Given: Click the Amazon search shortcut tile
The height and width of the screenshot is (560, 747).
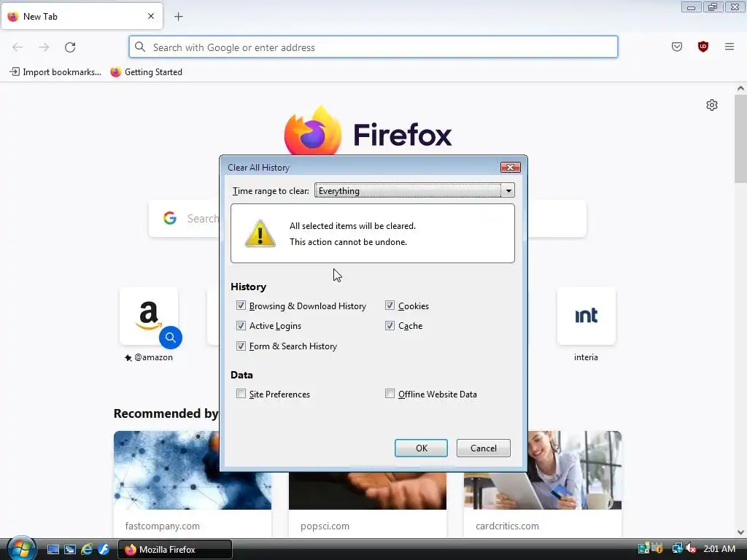Looking at the screenshot, I should (x=149, y=316).
